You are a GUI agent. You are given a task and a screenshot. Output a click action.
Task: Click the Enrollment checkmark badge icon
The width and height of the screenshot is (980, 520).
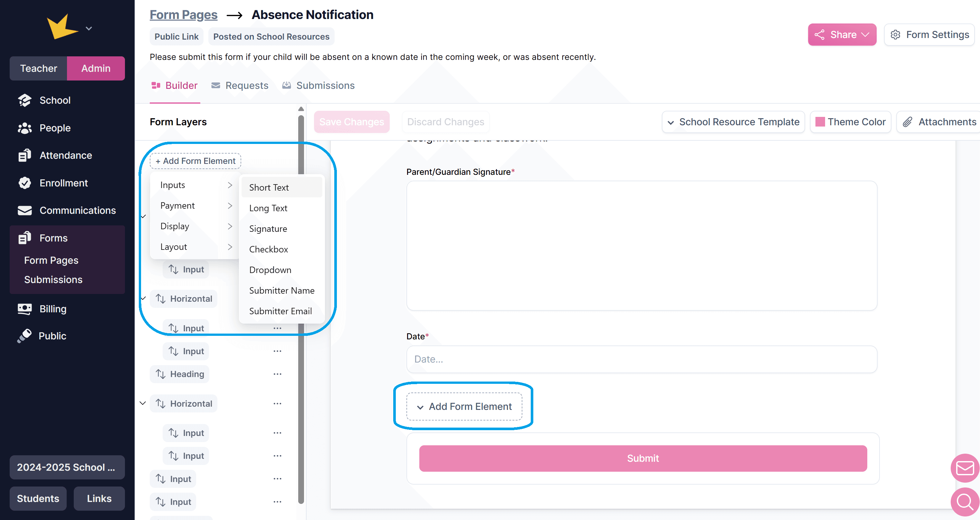point(25,183)
